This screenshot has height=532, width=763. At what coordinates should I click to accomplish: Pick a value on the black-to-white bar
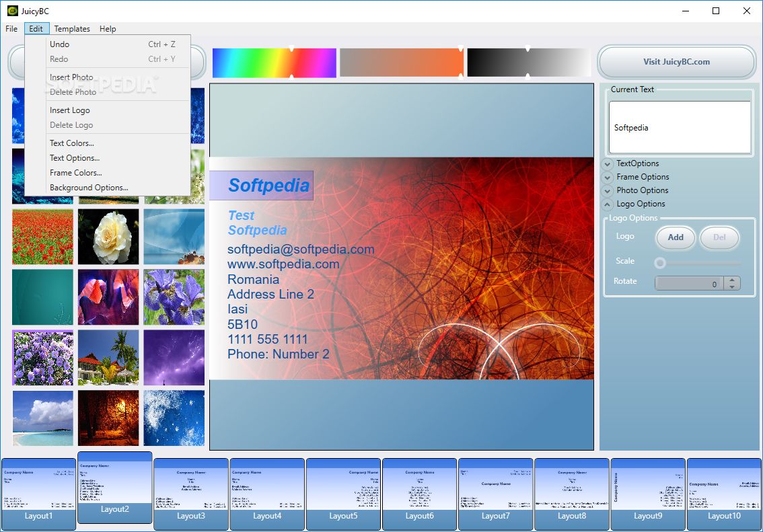528,63
